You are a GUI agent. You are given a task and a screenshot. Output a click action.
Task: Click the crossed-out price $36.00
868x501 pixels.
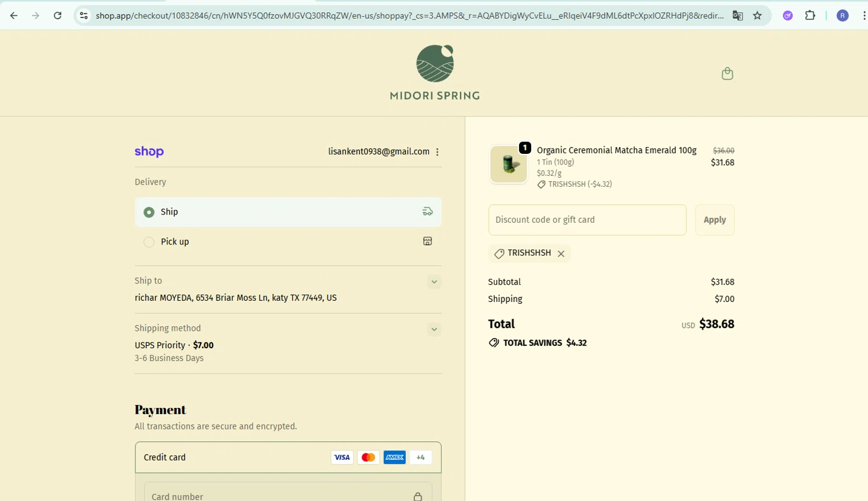(723, 150)
